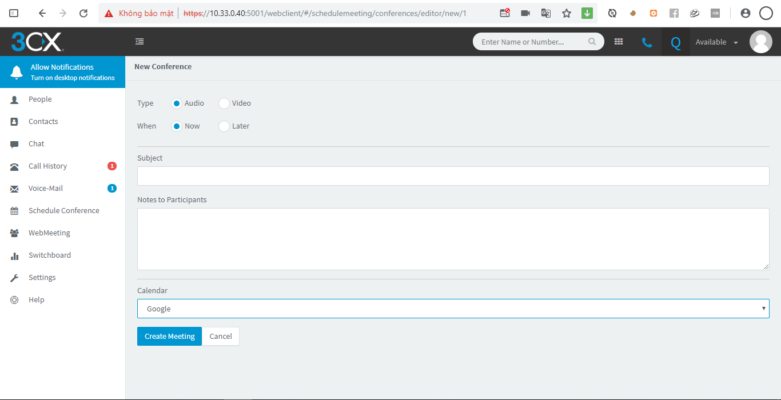Open the Q queue icon in header

tap(675, 42)
